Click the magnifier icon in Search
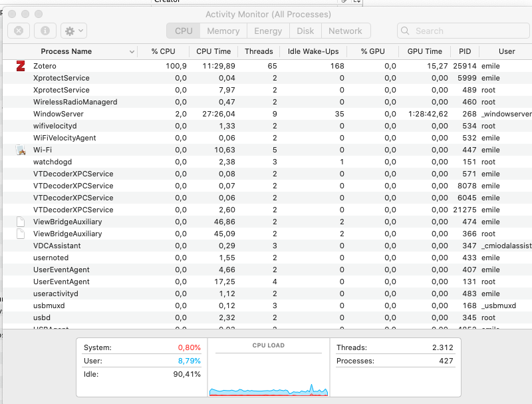Screen dimensions: 532x404 tap(405, 31)
